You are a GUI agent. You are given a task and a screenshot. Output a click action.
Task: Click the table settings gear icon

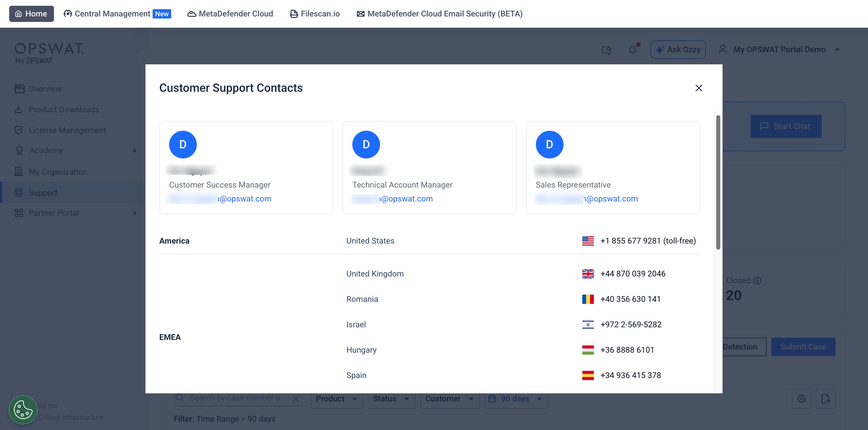point(801,399)
